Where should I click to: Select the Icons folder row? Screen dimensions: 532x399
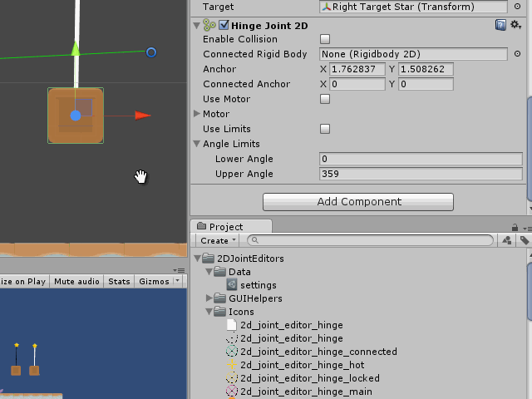pyautogui.click(x=241, y=312)
